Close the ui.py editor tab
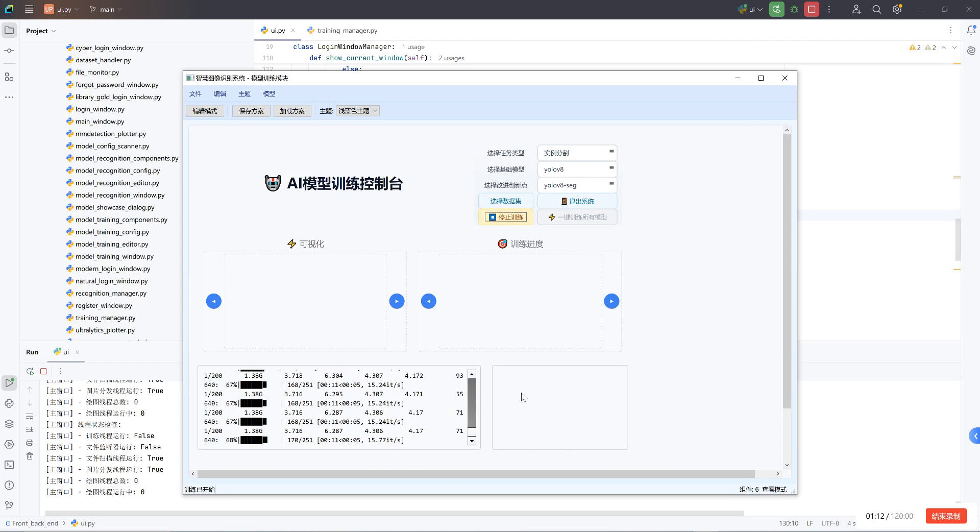Screen dimensions: 980x532 [x=293, y=31]
